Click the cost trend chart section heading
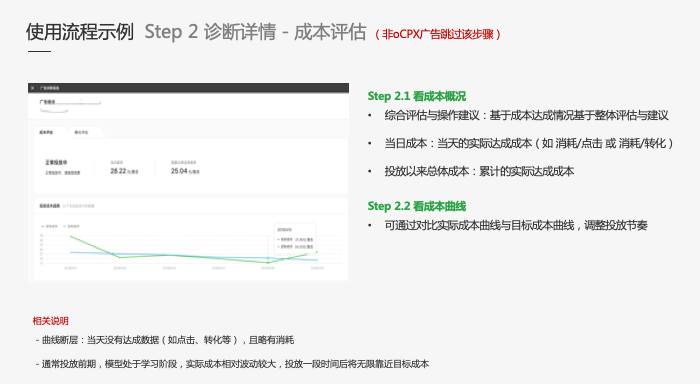 point(50,206)
